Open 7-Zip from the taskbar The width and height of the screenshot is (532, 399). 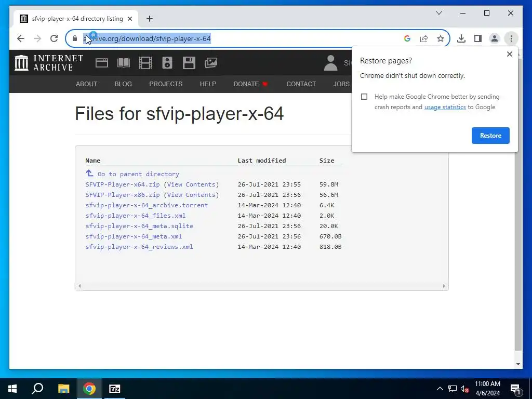coord(115,389)
